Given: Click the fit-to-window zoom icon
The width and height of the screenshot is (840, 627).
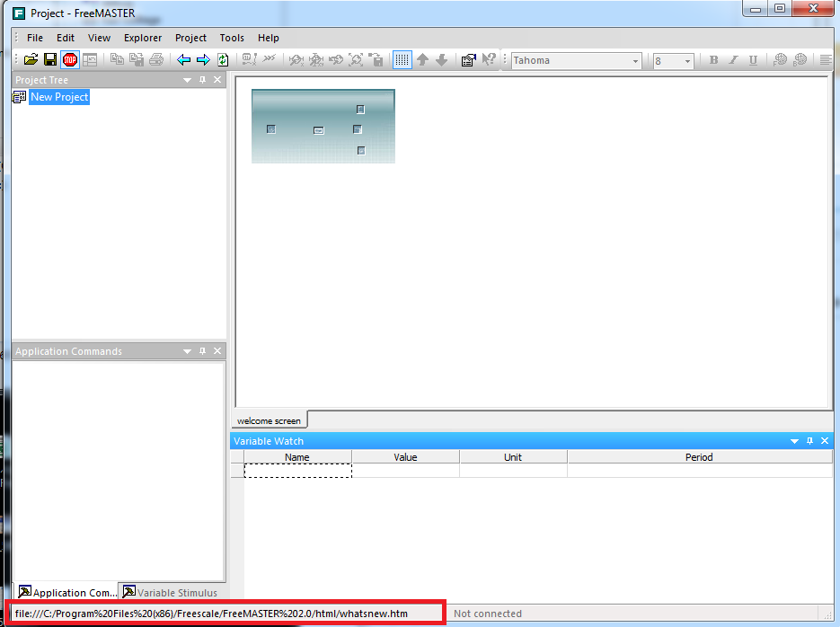Looking at the screenshot, I should click(356, 59).
